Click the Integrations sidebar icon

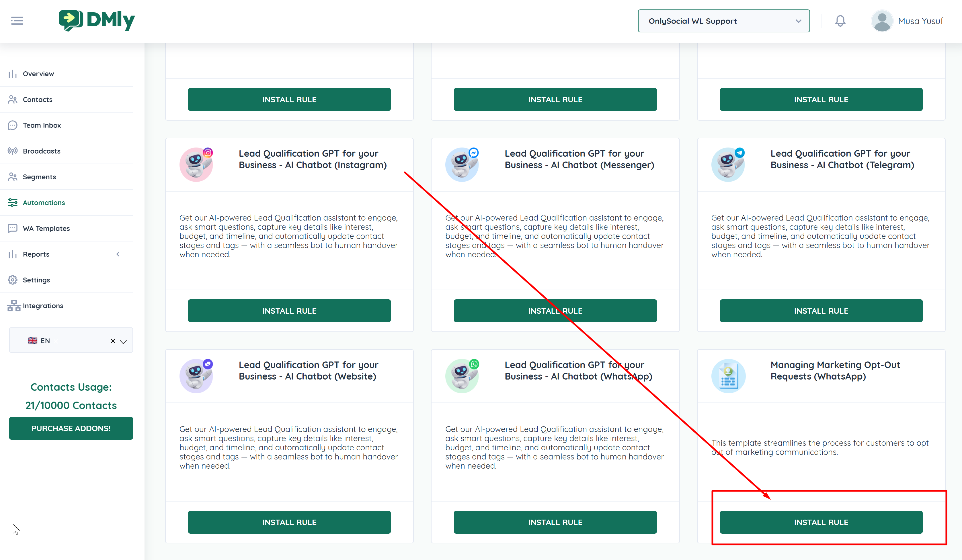click(x=14, y=306)
